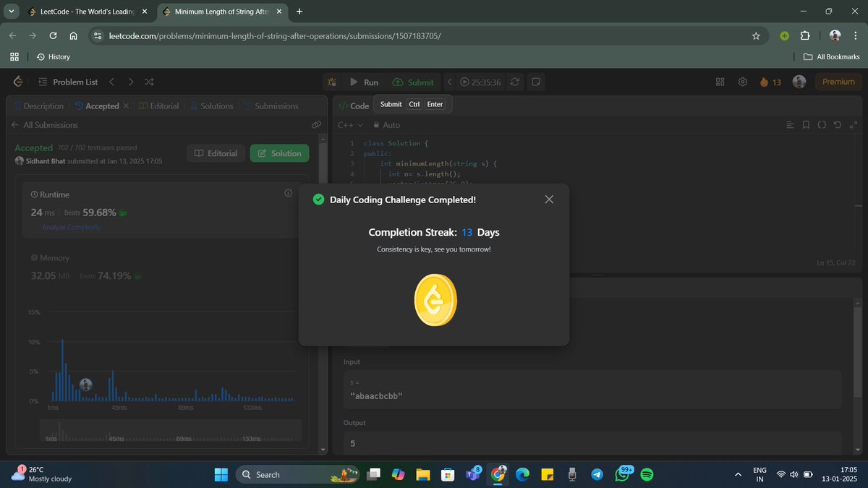Screen dimensions: 868x488
Task: Click the LeetCode logo in top-left
Action: coord(18,82)
